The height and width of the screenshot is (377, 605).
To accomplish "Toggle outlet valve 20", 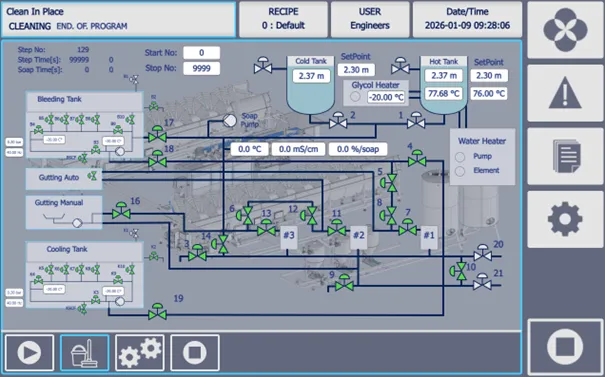I will [x=482, y=253].
